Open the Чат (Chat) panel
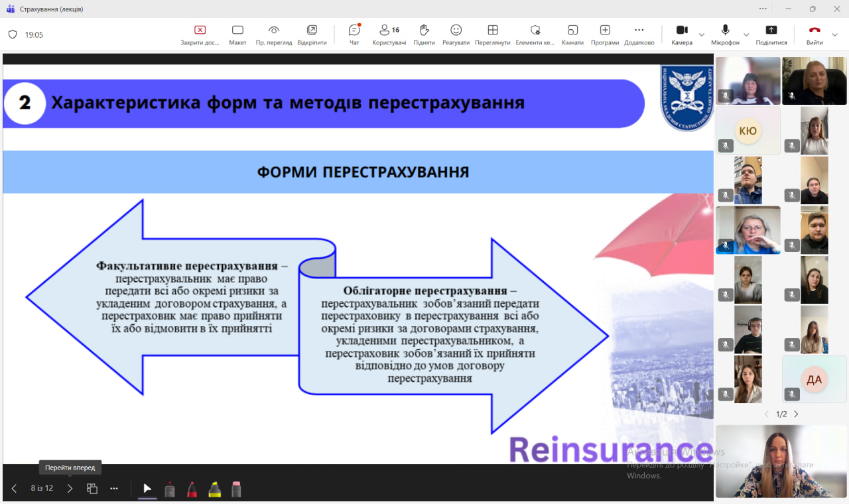This screenshot has width=849, height=504. coord(354,34)
